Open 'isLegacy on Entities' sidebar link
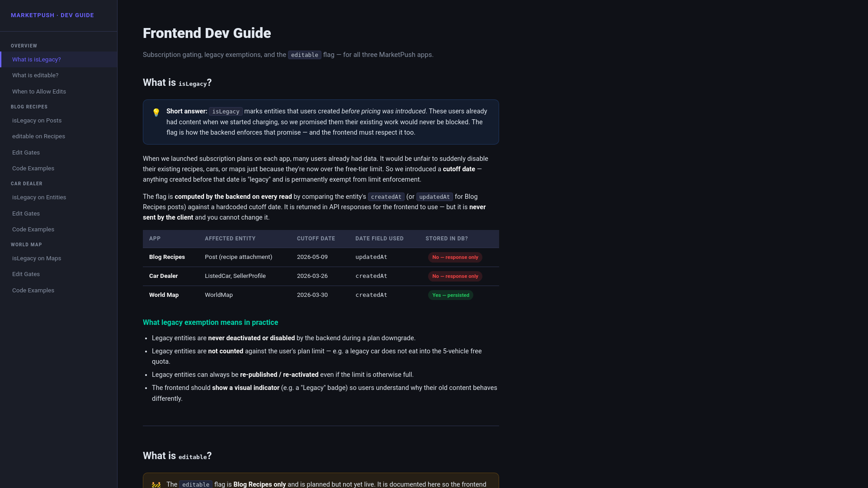 click(x=59, y=197)
